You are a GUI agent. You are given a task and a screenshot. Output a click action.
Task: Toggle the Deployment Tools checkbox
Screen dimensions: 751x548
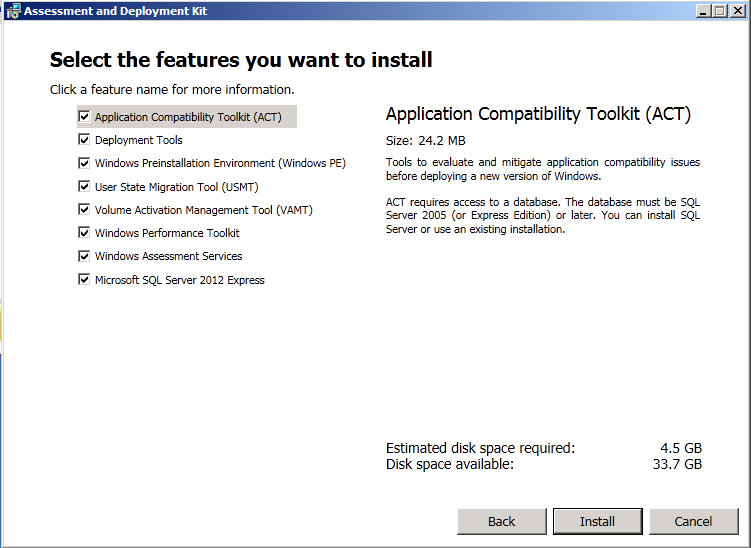click(84, 139)
